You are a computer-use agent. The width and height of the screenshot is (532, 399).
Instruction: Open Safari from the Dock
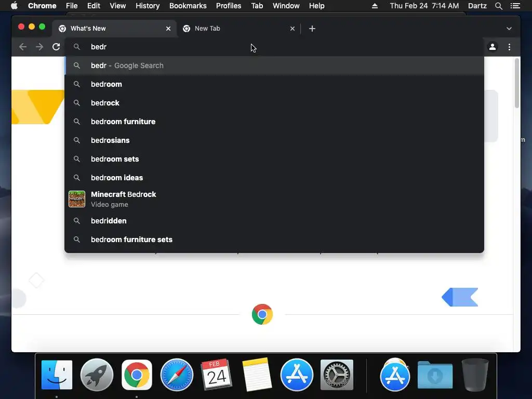[x=177, y=375]
